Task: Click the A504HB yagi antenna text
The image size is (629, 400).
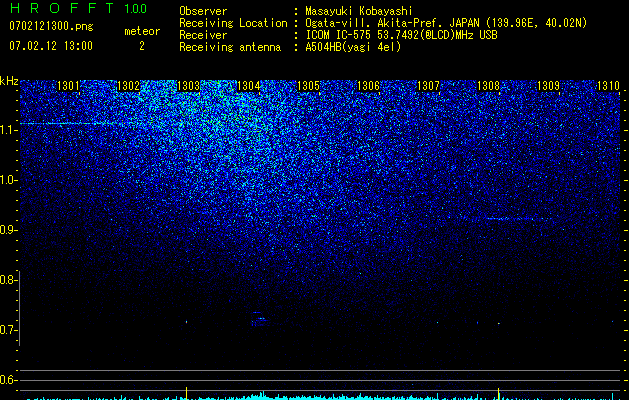Action: pyautogui.click(x=353, y=47)
